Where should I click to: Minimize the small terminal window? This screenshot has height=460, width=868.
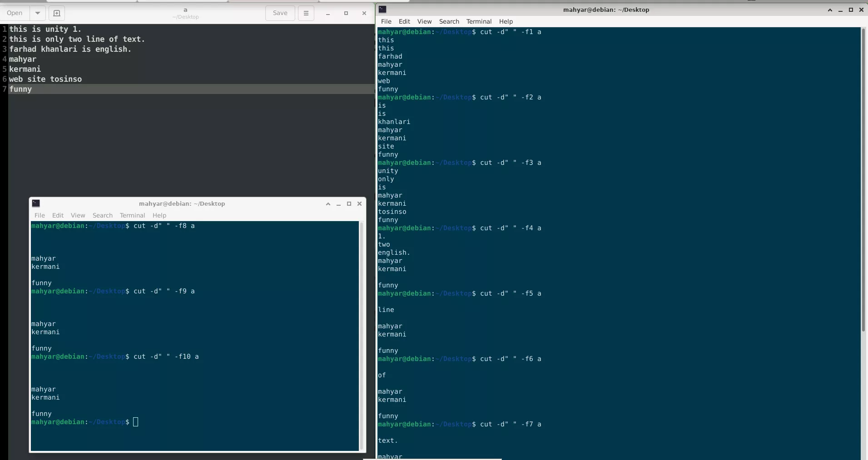tap(338, 204)
